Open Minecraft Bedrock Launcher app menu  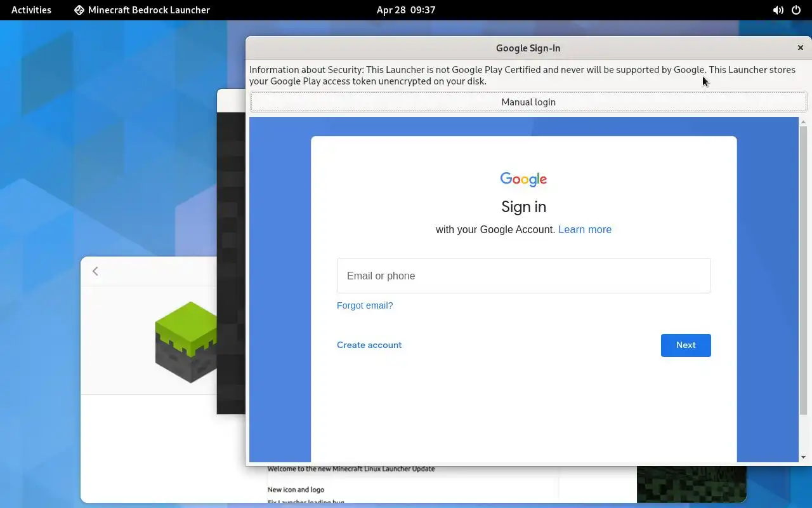click(x=142, y=10)
